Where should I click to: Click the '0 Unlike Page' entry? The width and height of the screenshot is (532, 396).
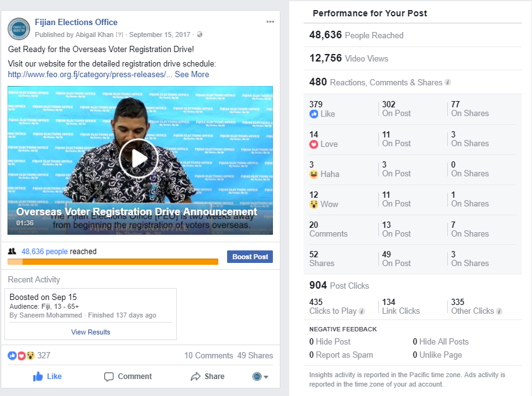pos(437,355)
